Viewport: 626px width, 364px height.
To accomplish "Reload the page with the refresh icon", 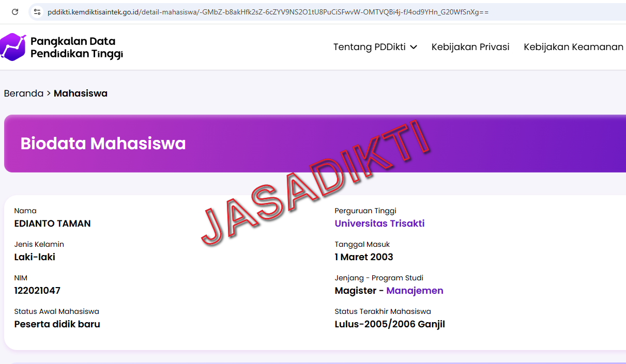I will pyautogui.click(x=15, y=11).
